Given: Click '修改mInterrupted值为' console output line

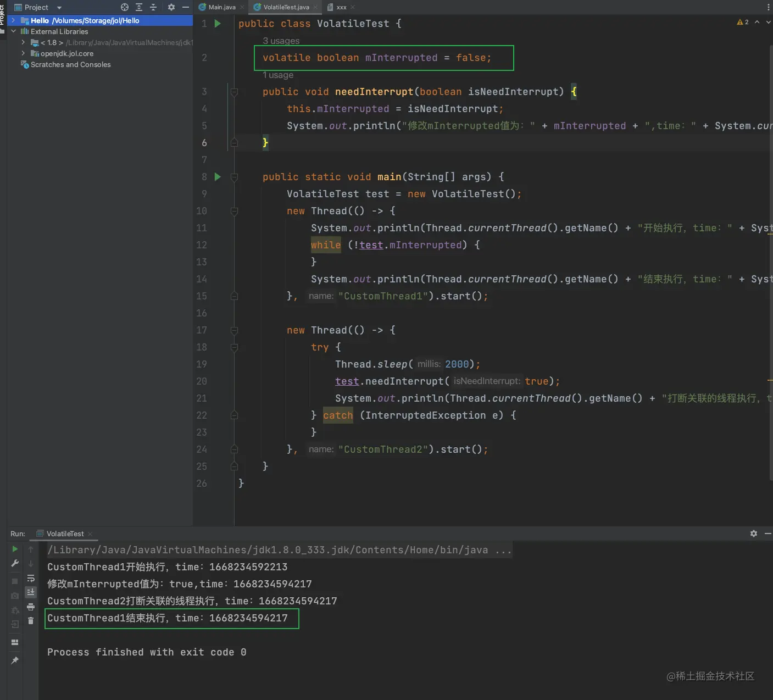Looking at the screenshot, I should 180,584.
